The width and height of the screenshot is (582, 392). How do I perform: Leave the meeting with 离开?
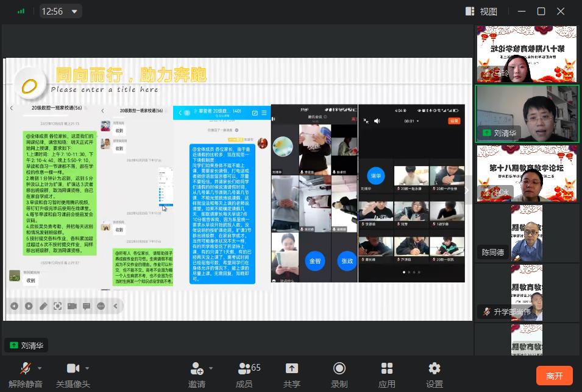(x=555, y=376)
